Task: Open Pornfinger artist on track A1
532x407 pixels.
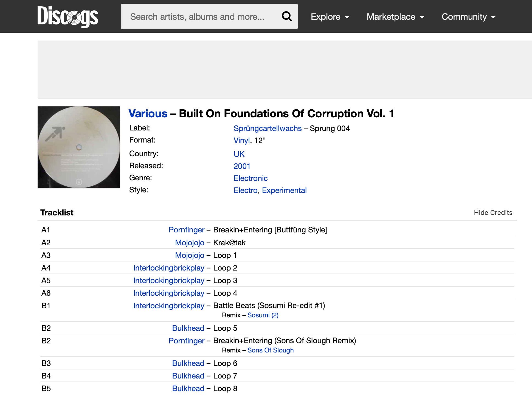Action: 187,230
